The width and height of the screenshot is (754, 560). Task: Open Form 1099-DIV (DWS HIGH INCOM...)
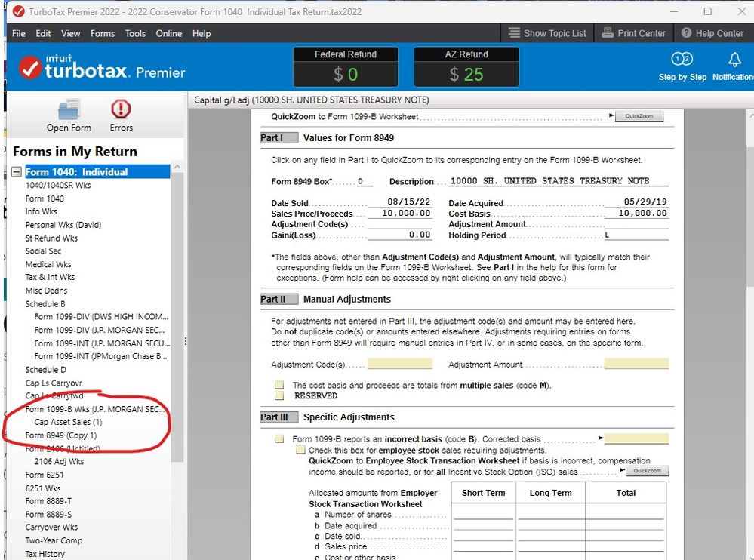[101, 317]
